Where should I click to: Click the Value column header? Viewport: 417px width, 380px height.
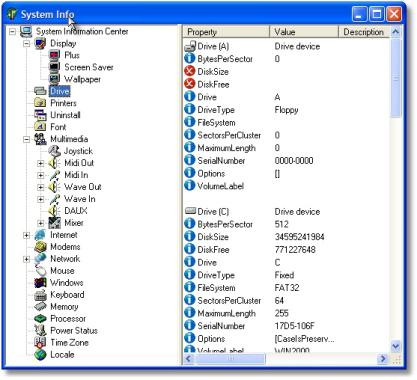tap(304, 32)
